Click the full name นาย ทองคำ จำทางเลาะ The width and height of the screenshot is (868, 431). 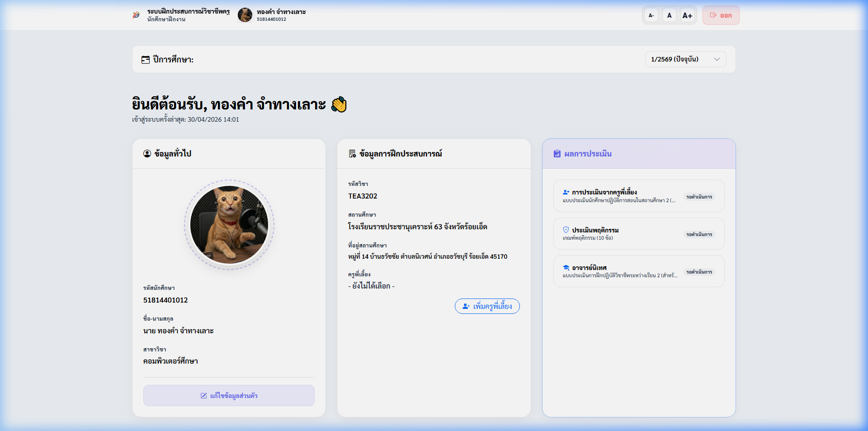pyautogui.click(x=179, y=331)
